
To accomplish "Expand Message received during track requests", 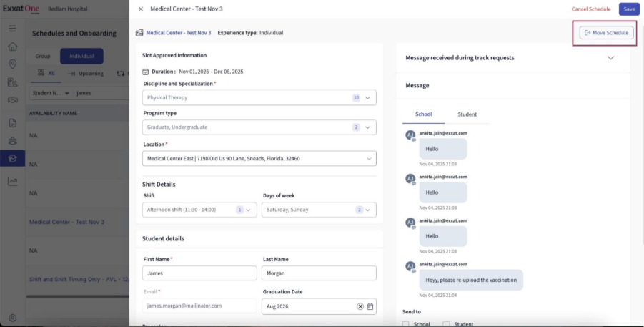I will (x=610, y=58).
